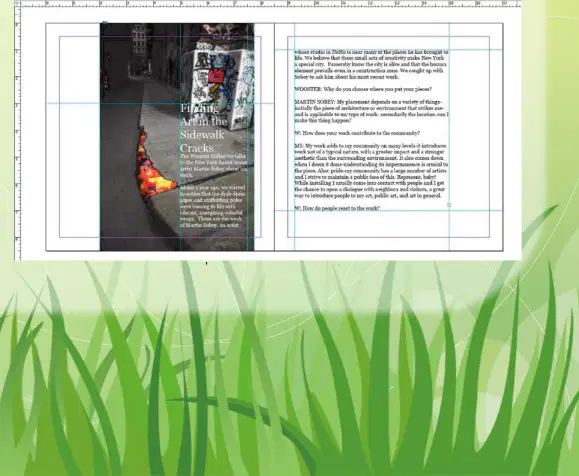Select the cyan vertical guide right of interview text

(449, 137)
